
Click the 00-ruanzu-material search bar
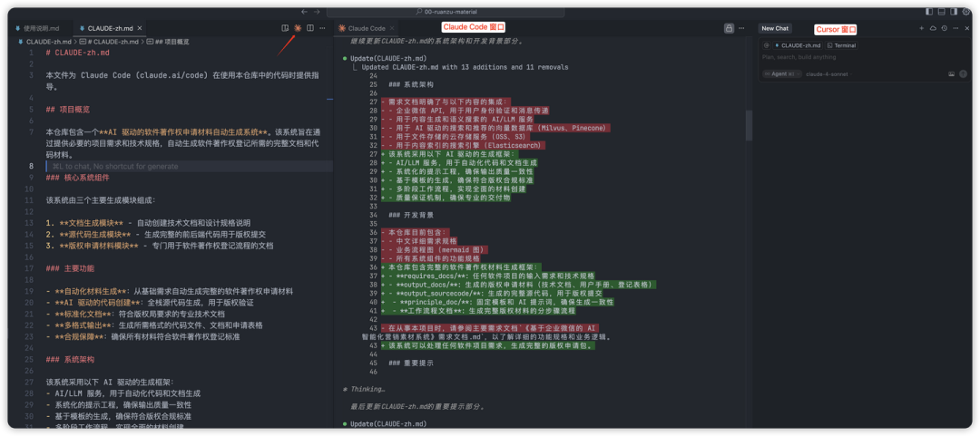click(x=445, y=11)
